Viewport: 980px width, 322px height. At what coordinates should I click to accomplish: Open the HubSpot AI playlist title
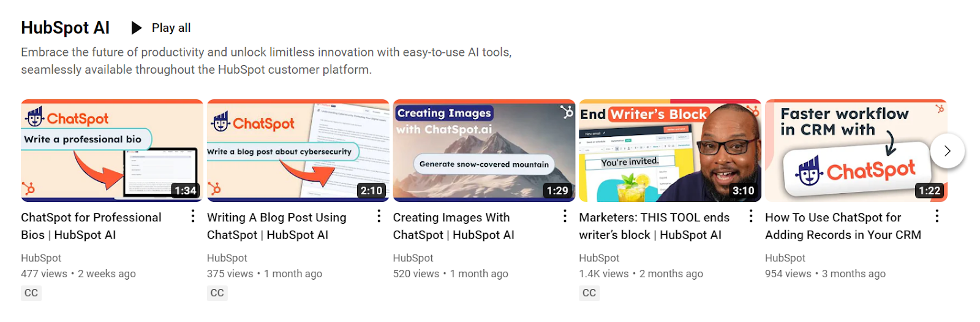click(66, 28)
